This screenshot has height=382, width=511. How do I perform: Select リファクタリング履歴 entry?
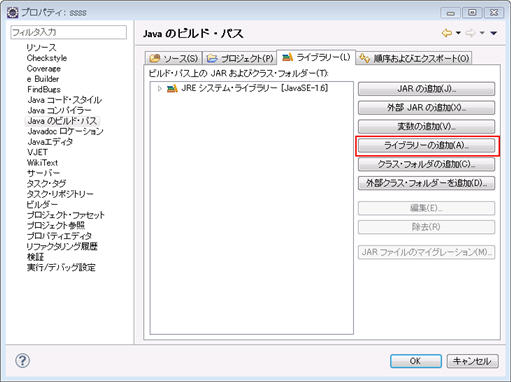(x=62, y=246)
